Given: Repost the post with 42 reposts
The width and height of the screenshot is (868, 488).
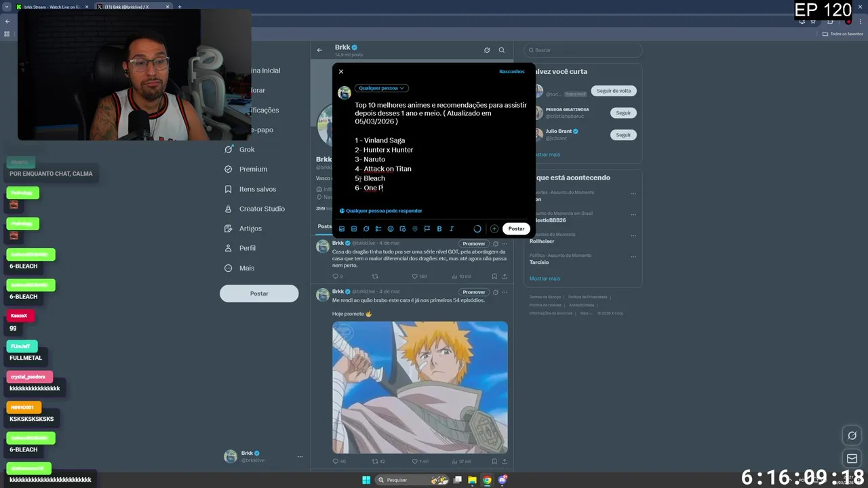Looking at the screenshot, I should click(378, 462).
